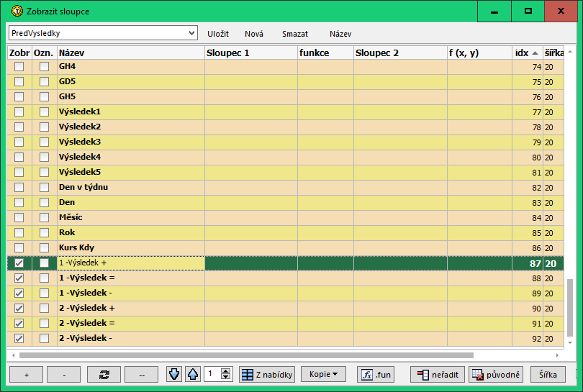
Task: Click the fx .fun function button
Action: pyautogui.click(x=376, y=375)
